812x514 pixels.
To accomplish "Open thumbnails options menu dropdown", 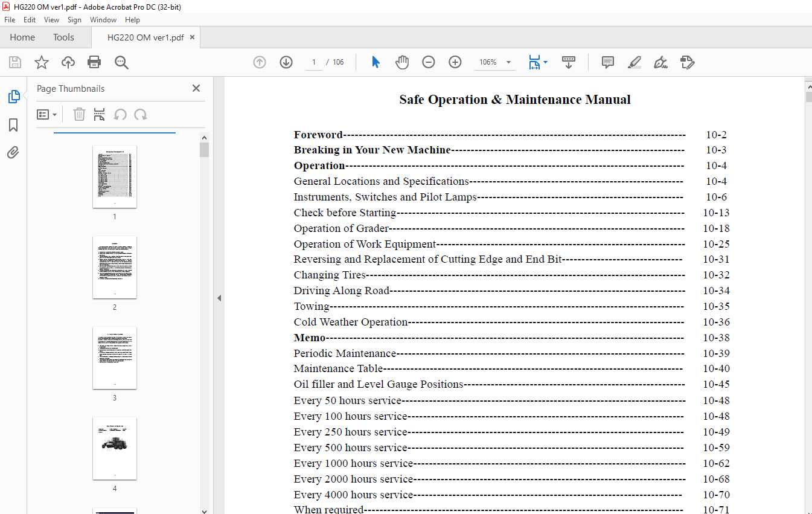I will coord(46,114).
